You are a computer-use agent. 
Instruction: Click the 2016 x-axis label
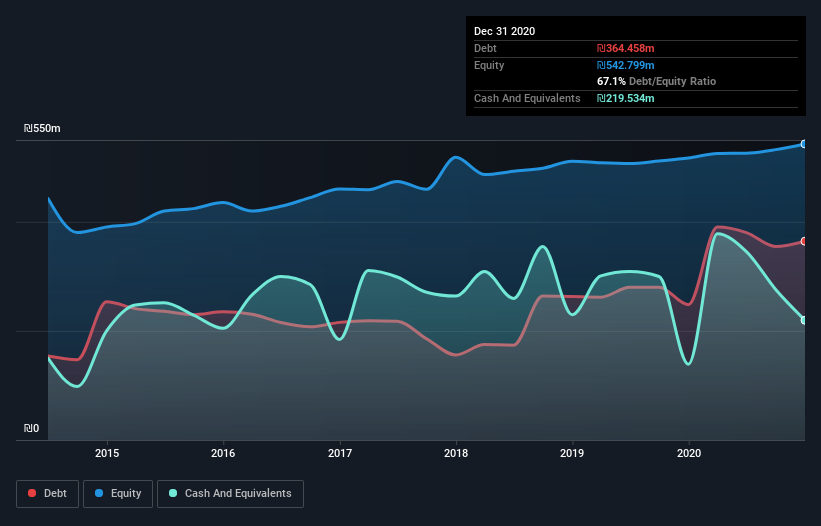(223, 453)
